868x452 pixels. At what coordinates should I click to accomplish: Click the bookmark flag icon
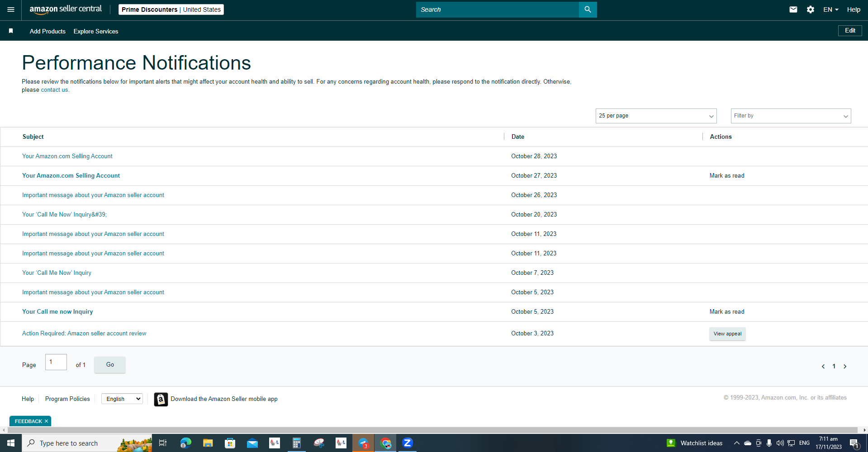[11, 31]
